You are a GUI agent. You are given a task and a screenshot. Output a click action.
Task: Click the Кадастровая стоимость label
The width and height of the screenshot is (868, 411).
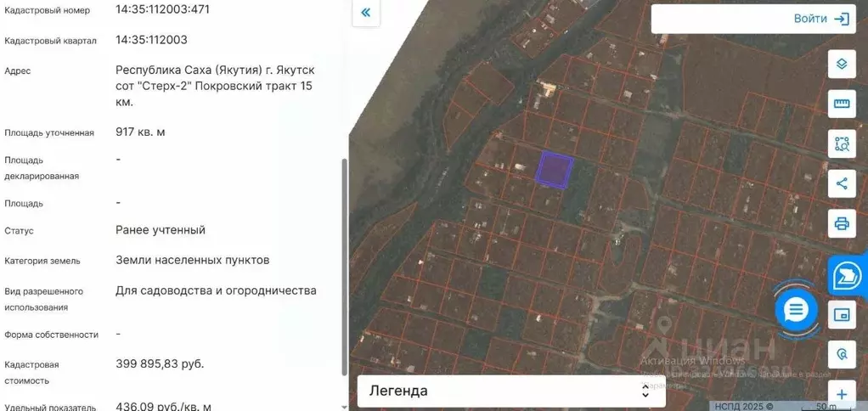[31, 373]
